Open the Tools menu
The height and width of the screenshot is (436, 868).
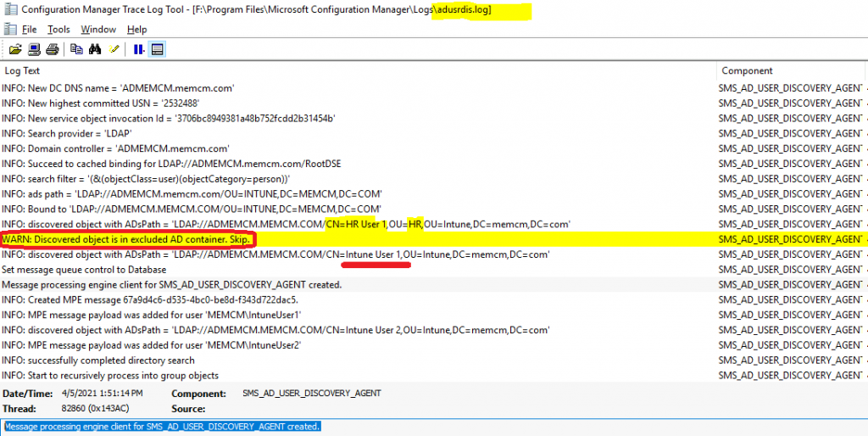pyautogui.click(x=58, y=30)
